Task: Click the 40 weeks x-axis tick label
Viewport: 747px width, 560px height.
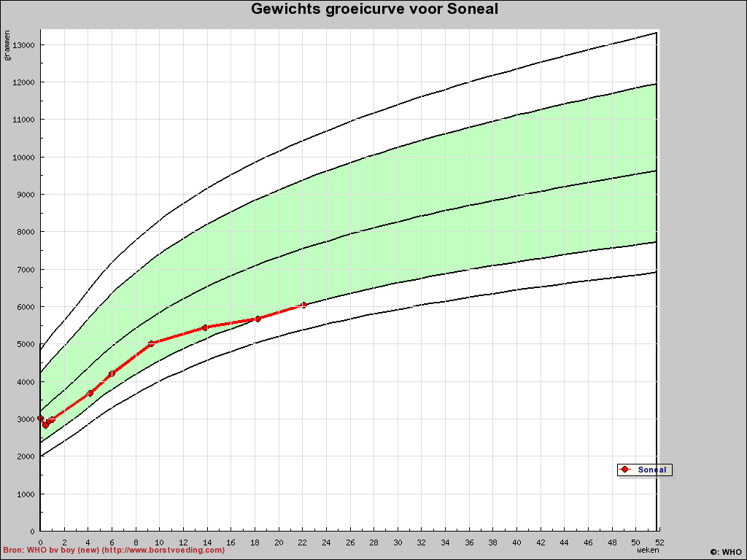Action: [x=517, y=542]
